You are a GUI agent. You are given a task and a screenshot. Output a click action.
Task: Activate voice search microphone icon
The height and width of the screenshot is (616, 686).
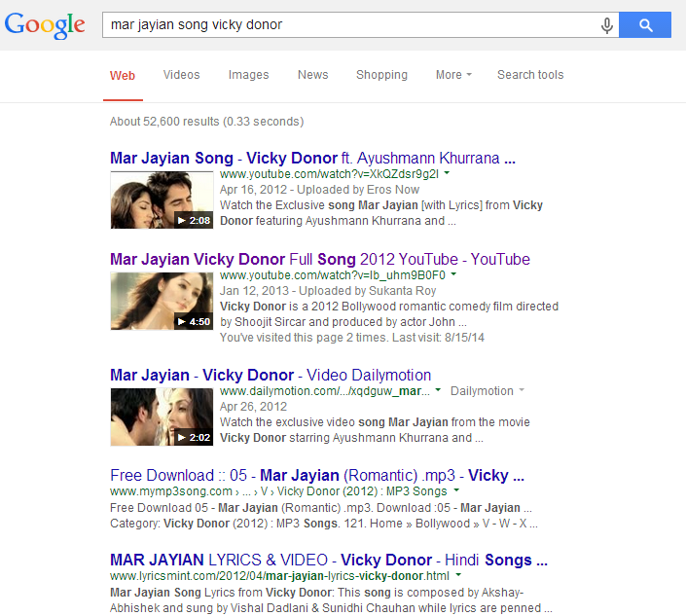[x=607, y=25]
